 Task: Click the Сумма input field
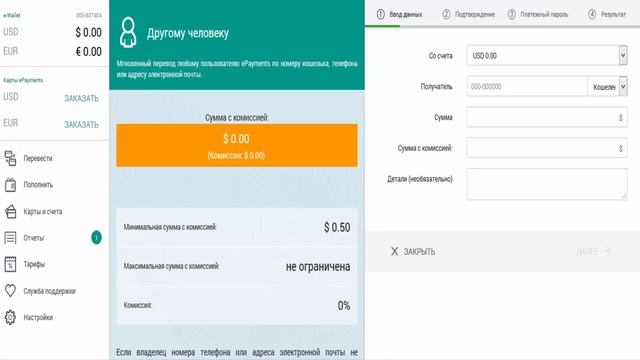(547, 117)
